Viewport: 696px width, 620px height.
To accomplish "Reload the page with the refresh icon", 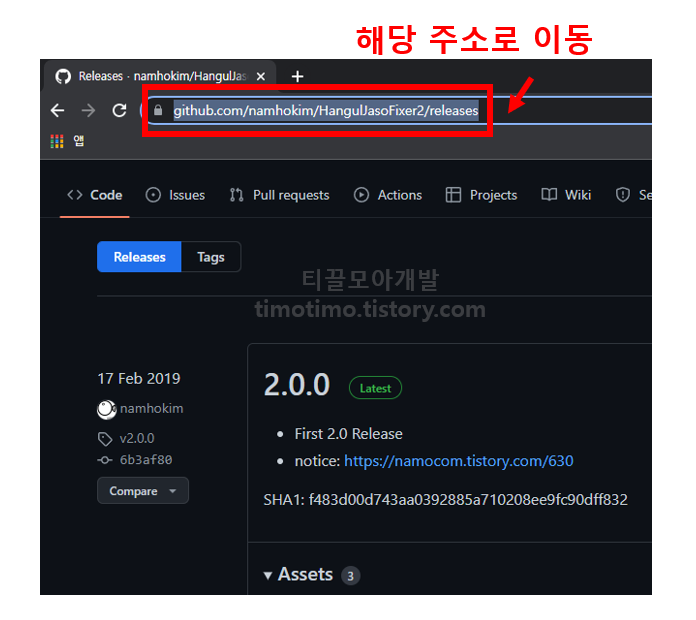I will coord(119,110).
